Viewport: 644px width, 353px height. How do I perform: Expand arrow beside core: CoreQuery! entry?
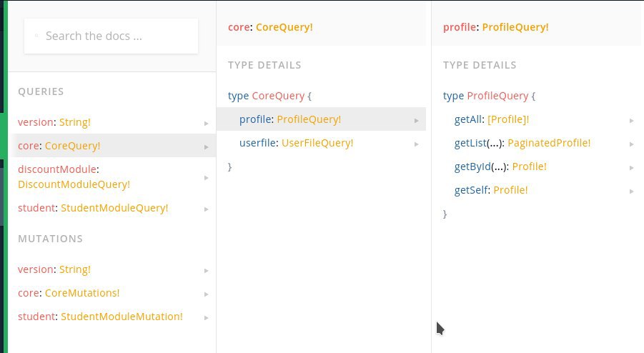click(x=206, y=147)
